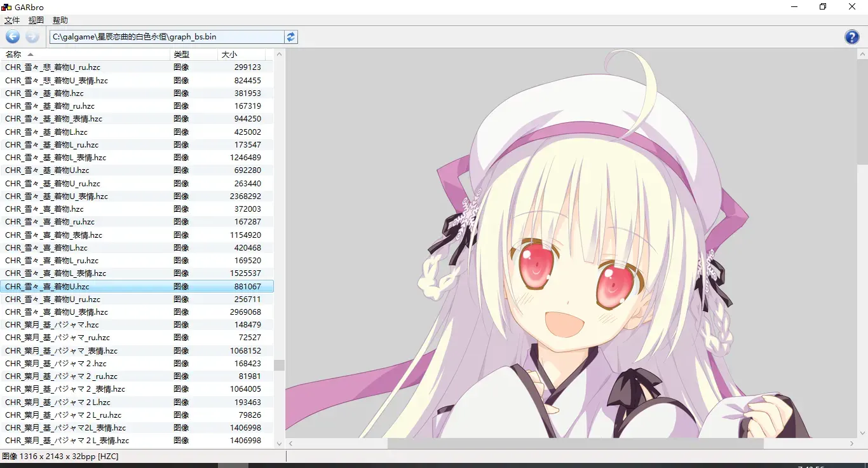Refresh the file list with the refresh icon

pos(291,37)
